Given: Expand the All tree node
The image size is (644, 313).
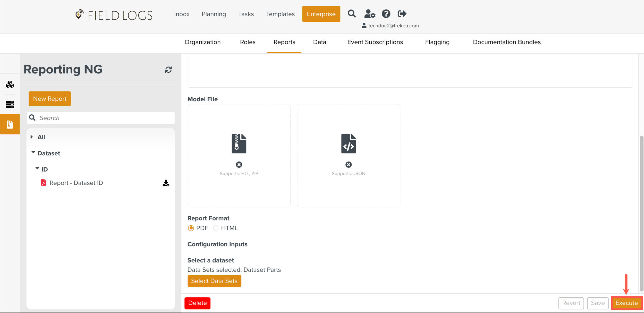Looking at the screenshot, I should tap(32, 137).
